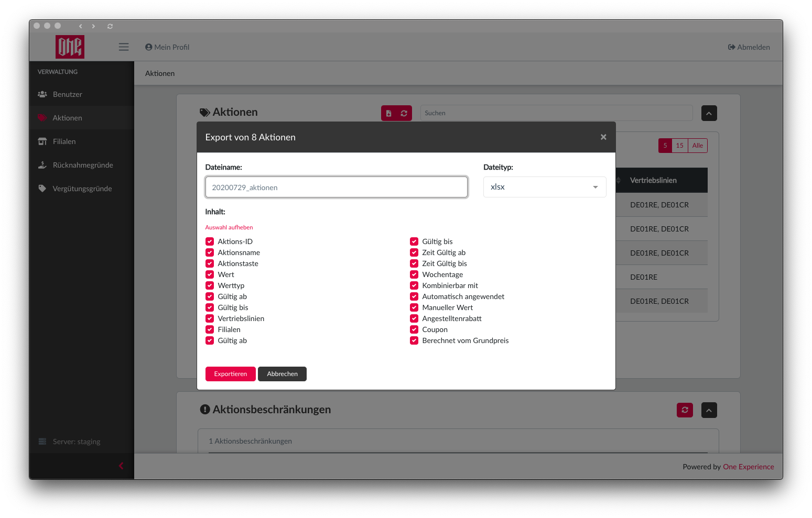Uncheck Berechnet vom Grundpreis checkbox
812x518 pixels.
414,340
